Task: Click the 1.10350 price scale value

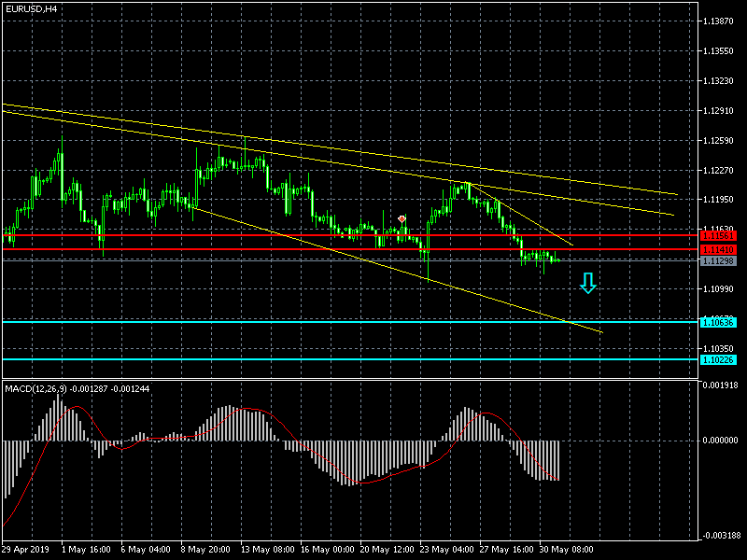Action: tap(718, 348)
